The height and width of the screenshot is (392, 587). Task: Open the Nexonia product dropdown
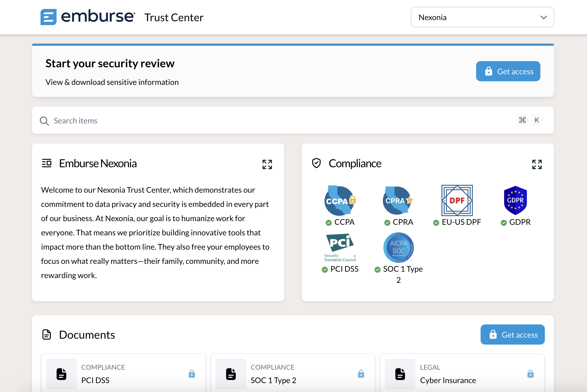482,17
